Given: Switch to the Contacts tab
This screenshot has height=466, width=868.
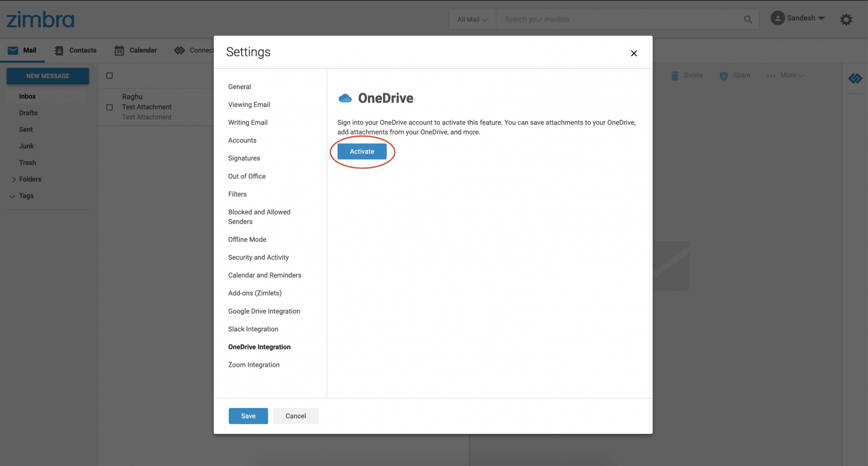Looking at the screenshot, I should tap(76, 50).
